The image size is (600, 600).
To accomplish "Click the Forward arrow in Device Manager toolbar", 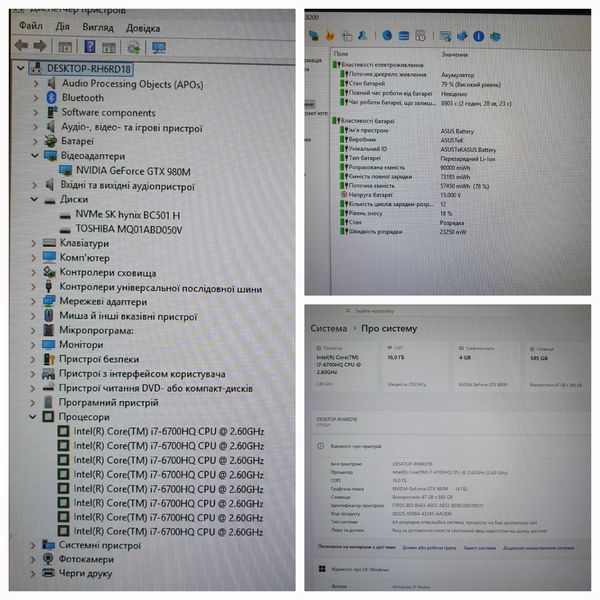I will [x=40, y=46].
